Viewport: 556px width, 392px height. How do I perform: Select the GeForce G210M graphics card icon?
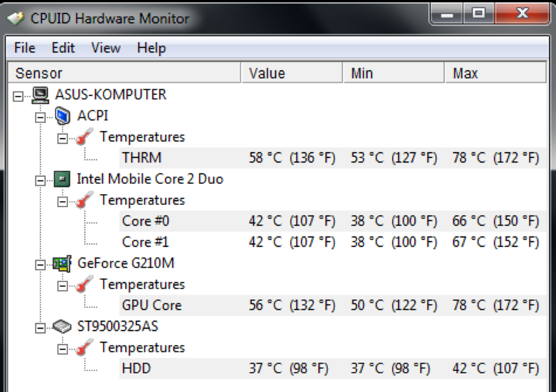coord(62,263)
